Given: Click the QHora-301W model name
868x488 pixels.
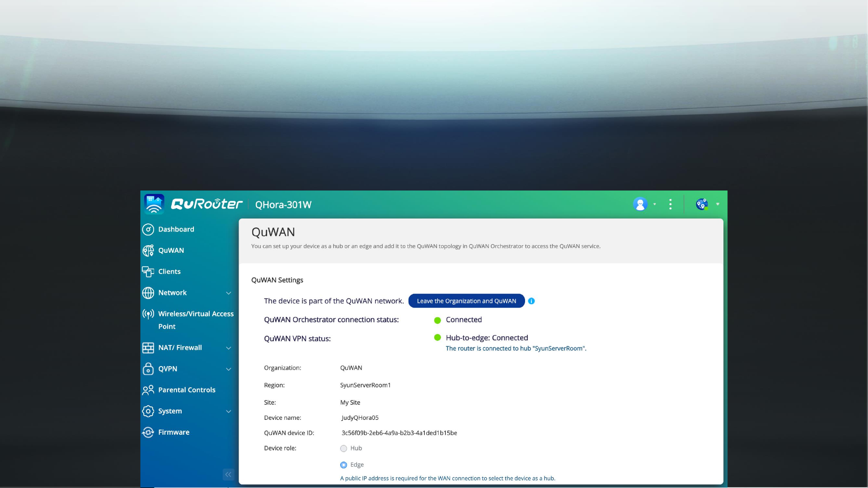Looking at the screenshot, I should click(x=283, y=205).
